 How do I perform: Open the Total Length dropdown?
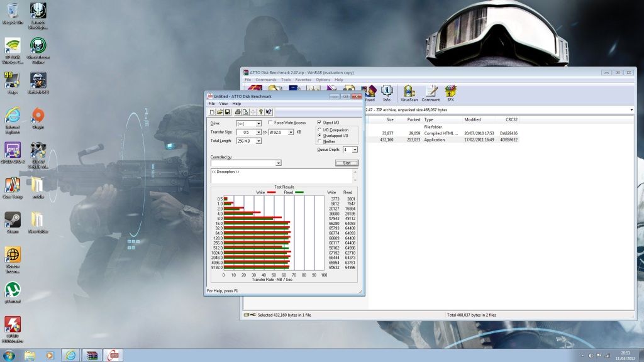(259, 141)
